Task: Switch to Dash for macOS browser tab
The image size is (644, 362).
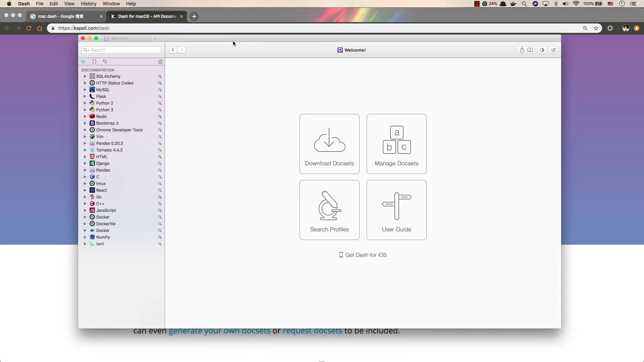Action: coord(147,16)
